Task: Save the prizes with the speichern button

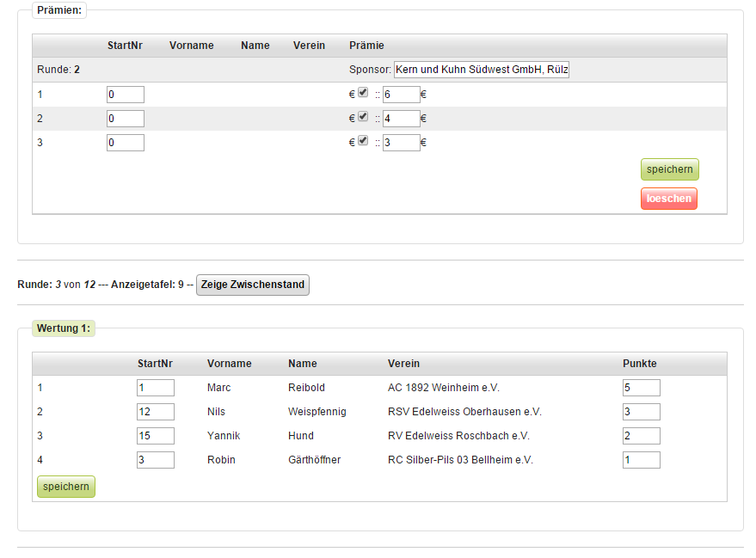Action: pos(669,169)
